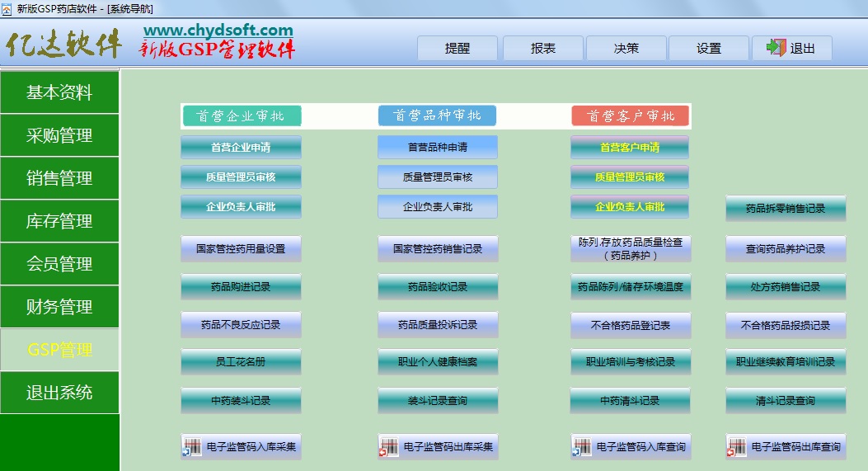Open 查询药品养护记录
The image size is (868, 471).
(786, 249)
